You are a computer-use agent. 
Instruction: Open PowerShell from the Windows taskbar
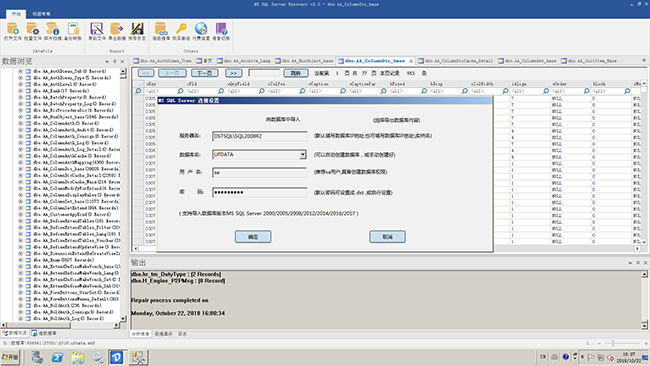(x=57, y=357)
